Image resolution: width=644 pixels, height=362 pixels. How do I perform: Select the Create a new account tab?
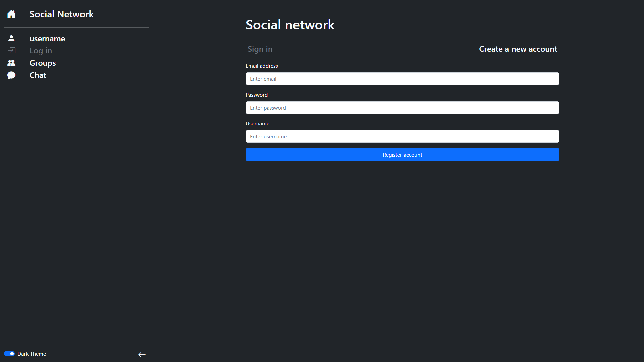click(518, 49)
